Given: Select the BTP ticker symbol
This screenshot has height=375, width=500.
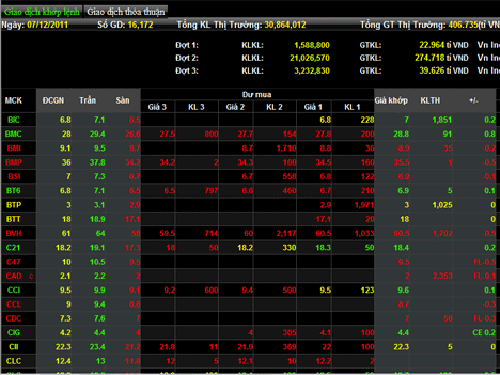Looking at the screenshot, I should pyautogui.click(x=13, y=205).
